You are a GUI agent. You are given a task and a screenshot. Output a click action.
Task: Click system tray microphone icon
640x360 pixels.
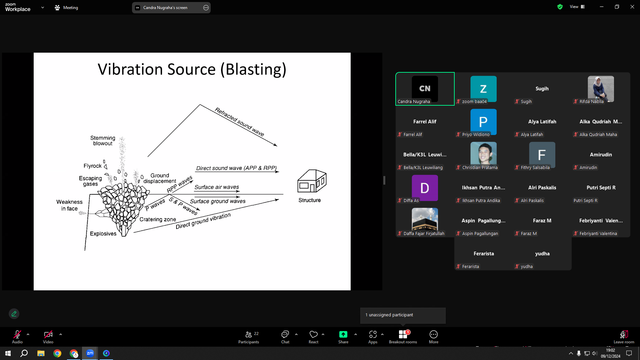click(x=579, y=353)
